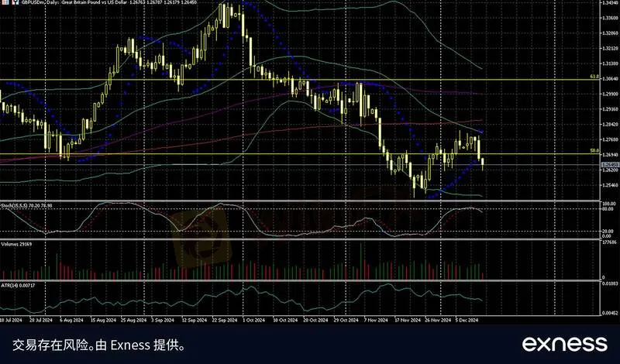The height and width of the screenshot is (364, 620).
Task: Click the 100.00 level on the Stochastic scale
Action: pyautogui.click(x=608, y=204)
